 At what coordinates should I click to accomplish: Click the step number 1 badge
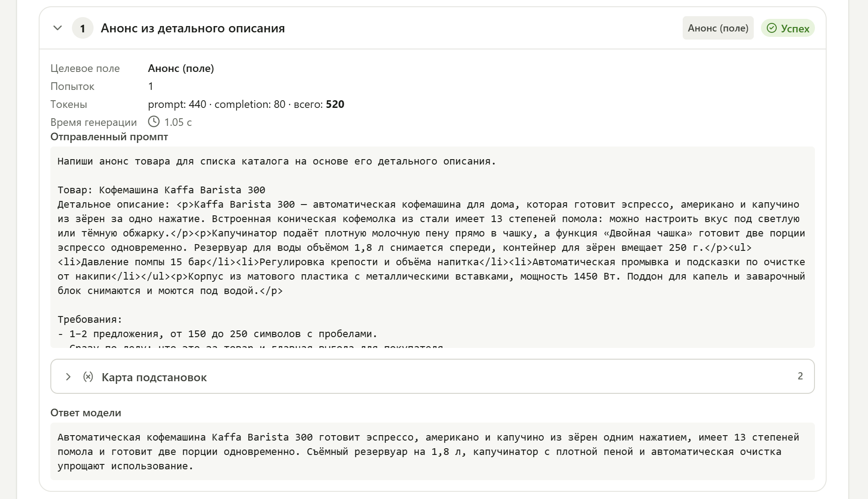tap(83, 28)
